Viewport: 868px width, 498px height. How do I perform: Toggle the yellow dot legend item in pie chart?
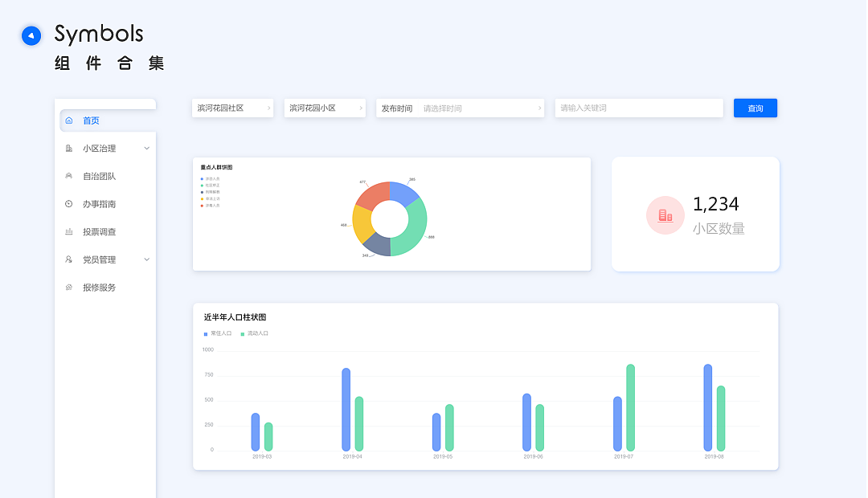pyautogui.click(x=211, y=198)
